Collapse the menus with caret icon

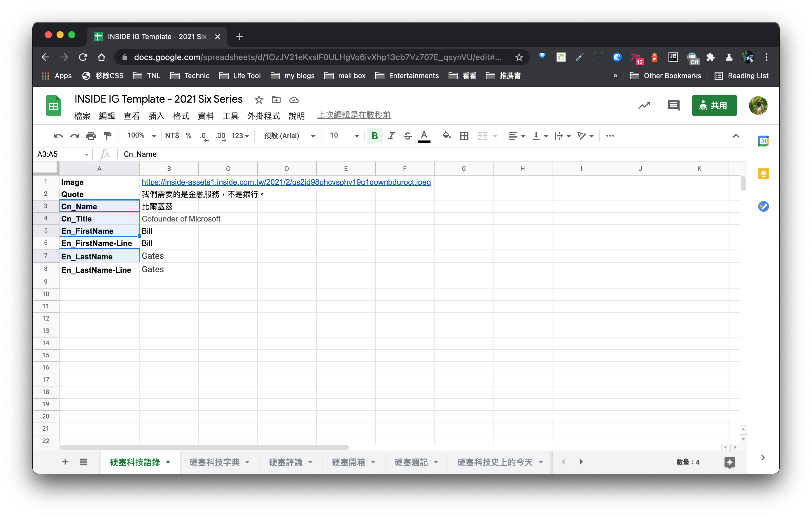pos(736,136)
